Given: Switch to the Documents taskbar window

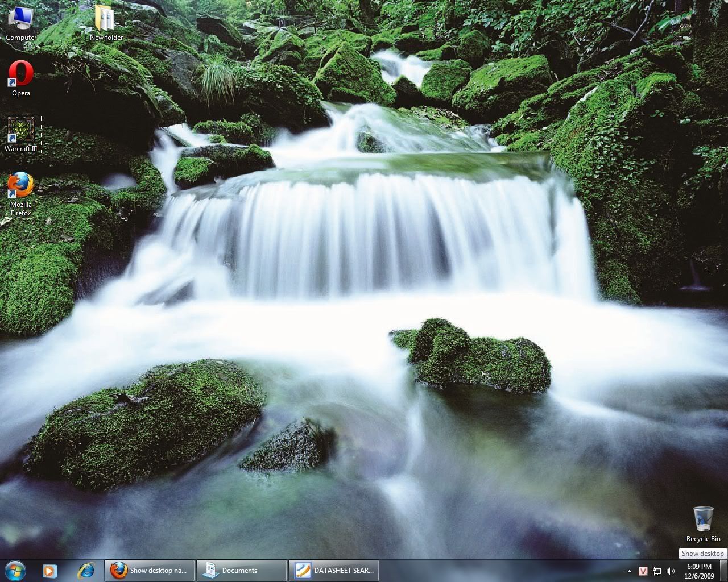Looking at the screenshot, I should pos(242,570).
